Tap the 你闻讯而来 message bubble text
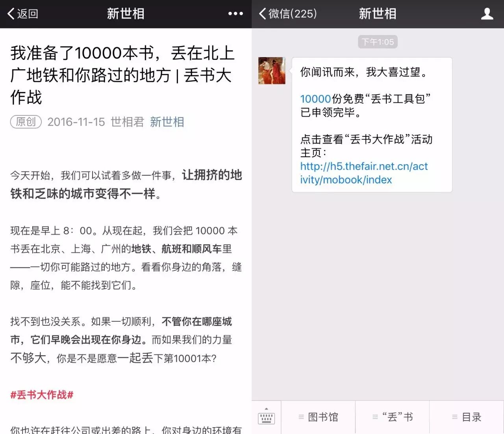Image resolution: width=504 pixels, height=434 pixels. 363,72
